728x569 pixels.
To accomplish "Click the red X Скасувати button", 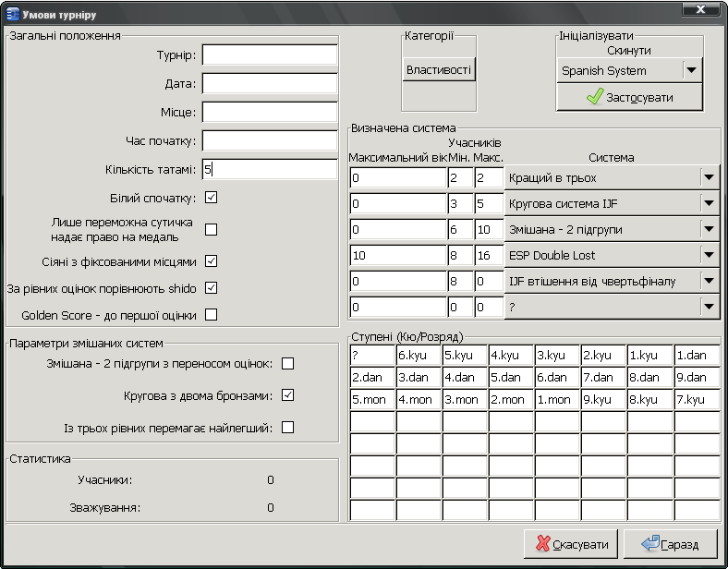I will (571, 544).
